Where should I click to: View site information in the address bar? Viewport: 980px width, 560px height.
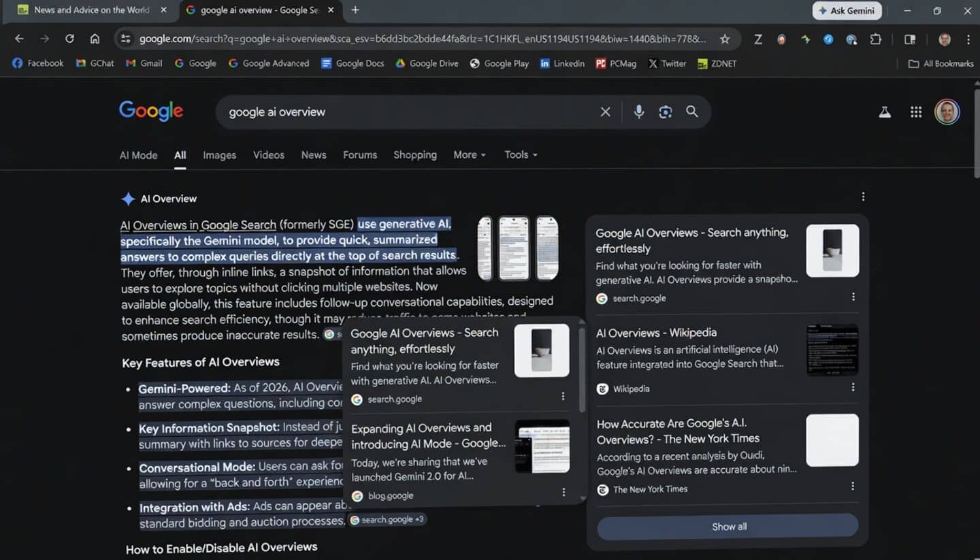125,39
